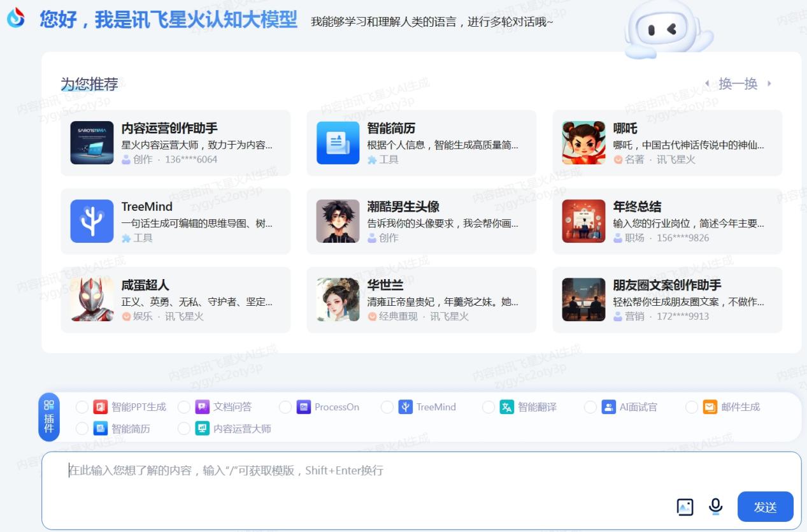Click the AI面试官 plugin icon

coord(609,407)
